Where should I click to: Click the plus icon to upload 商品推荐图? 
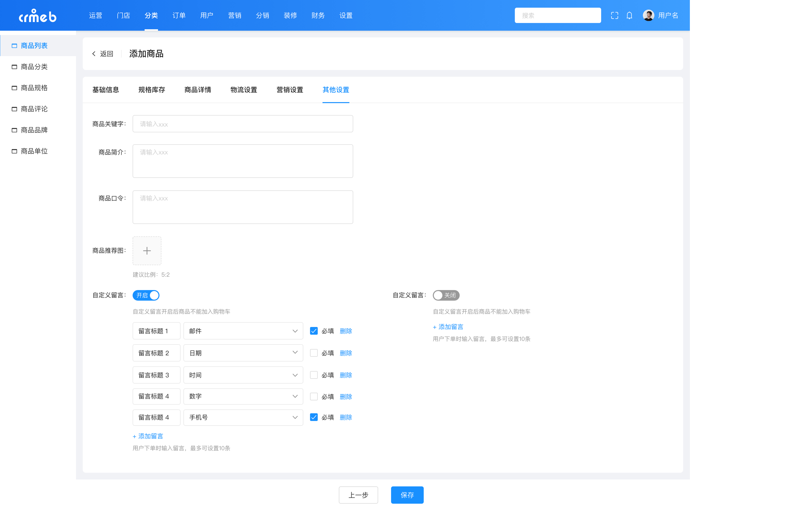tap(147, 251)
